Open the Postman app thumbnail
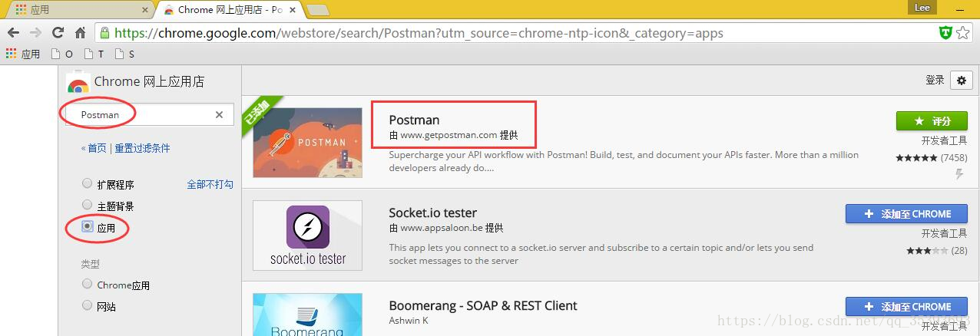The image size is (980, 336). [307, 142]
